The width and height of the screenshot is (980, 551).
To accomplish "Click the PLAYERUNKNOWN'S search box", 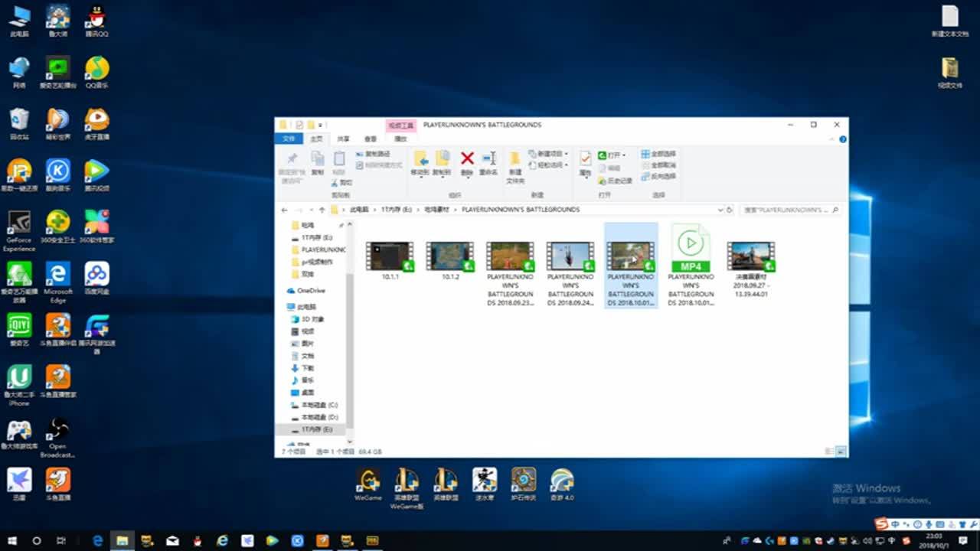I will coord(785,210).
